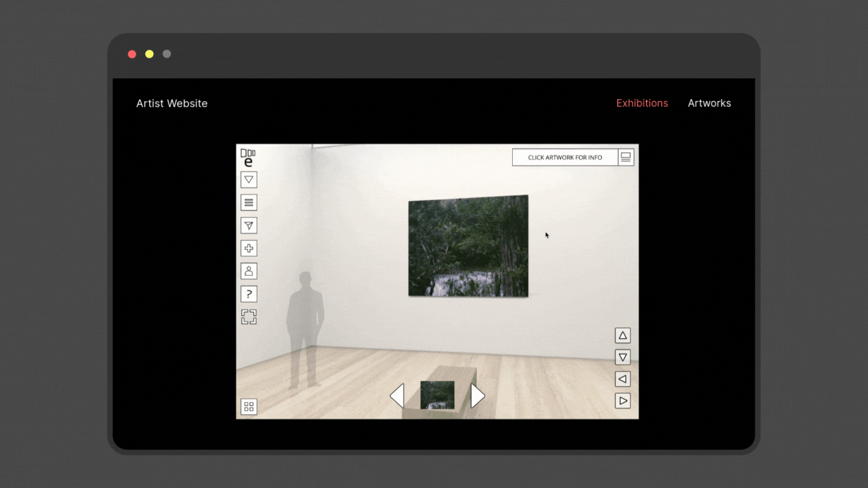Click the Artist Website title link
868x488 pixels.
pyautogui.click(x=172, y=103)
